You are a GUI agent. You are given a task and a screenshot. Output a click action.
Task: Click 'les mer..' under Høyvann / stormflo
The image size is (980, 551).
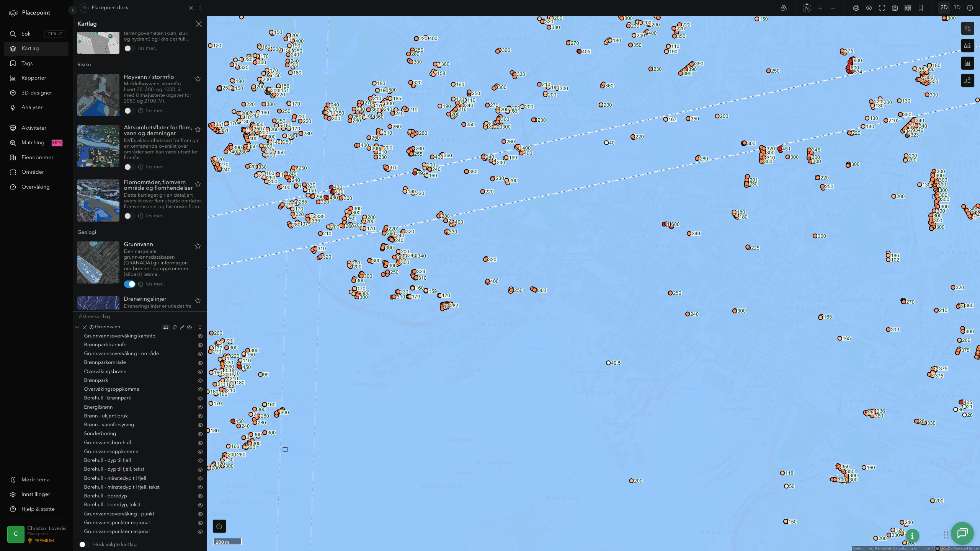click(155, 111)
